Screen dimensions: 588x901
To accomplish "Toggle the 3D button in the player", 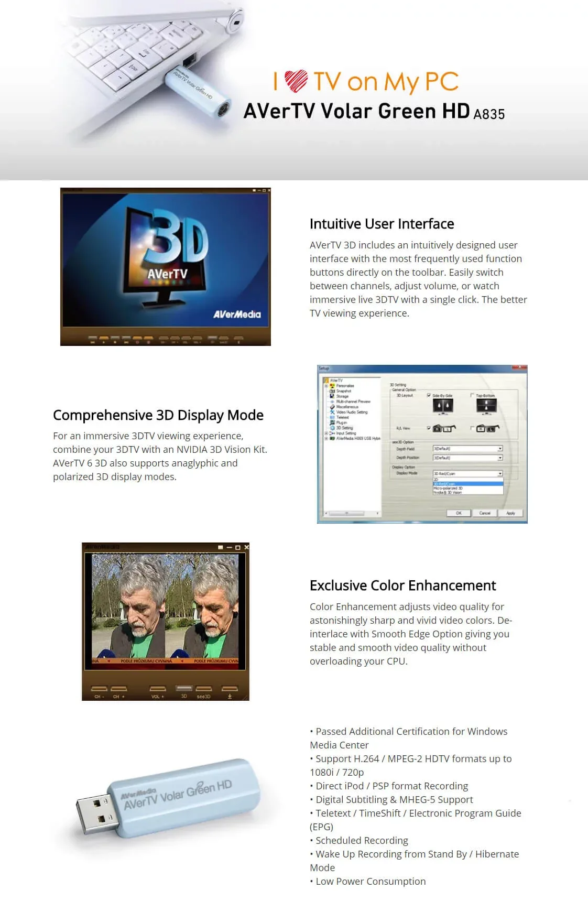I will coord(184,691).
